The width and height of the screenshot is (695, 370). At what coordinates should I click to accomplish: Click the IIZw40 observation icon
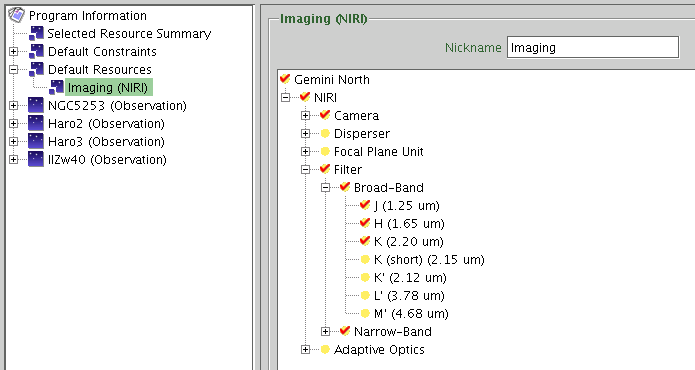[x=36, y=160]
